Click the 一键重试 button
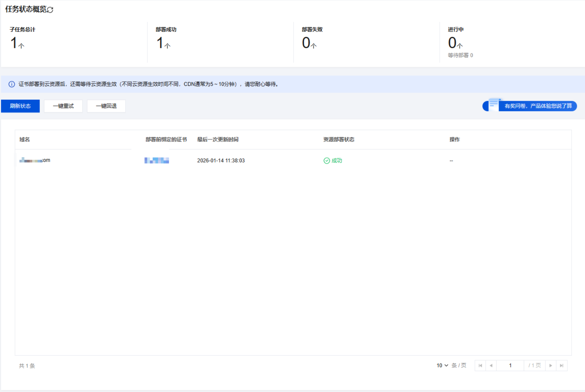Image resolution: width=585 pixels, height=392 pixels. tap(63, 106)
